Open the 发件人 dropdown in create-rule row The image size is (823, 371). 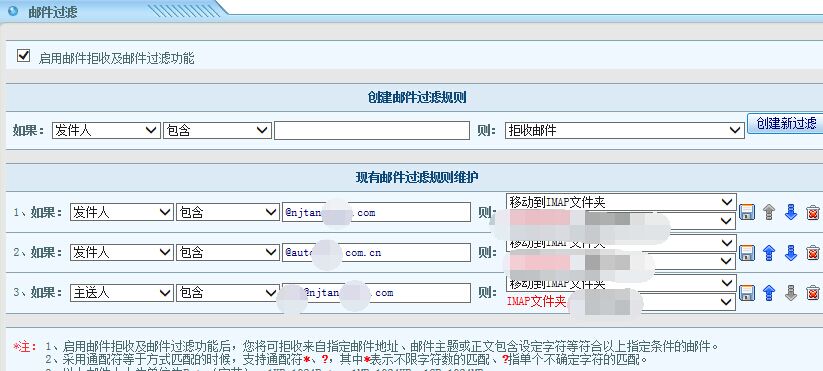coord(106,131)
